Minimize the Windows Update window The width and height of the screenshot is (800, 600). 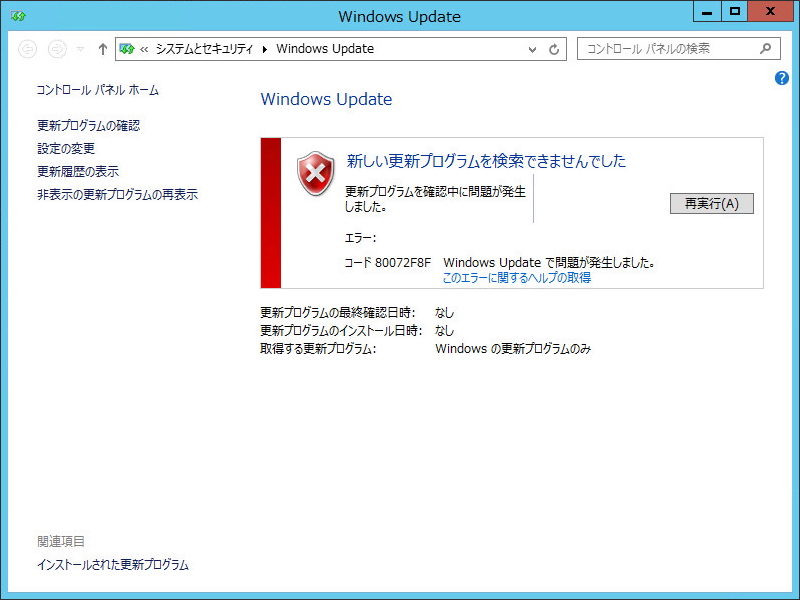(x=707, y=11)
